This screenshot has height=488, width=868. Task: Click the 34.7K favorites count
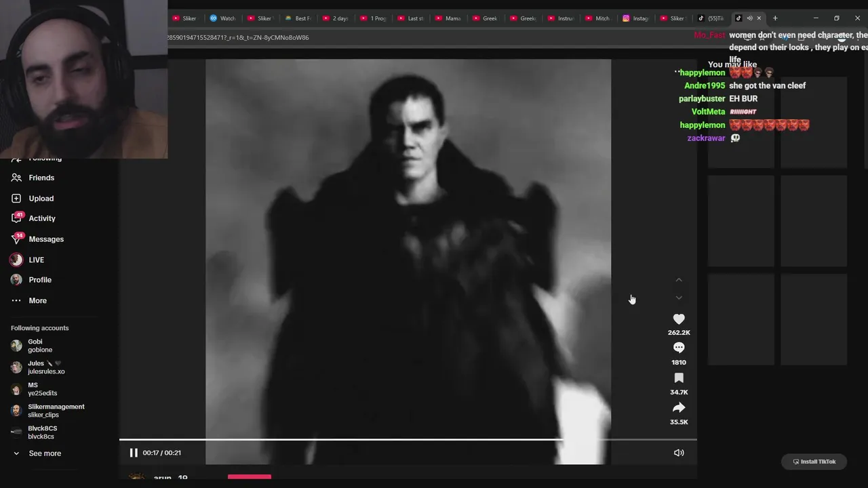679,392
